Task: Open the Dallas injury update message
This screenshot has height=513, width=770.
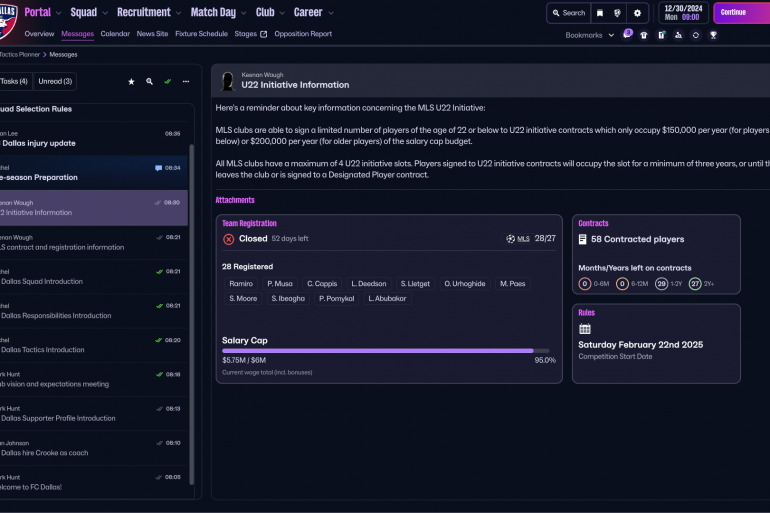Action: click(x=90, y=138)
